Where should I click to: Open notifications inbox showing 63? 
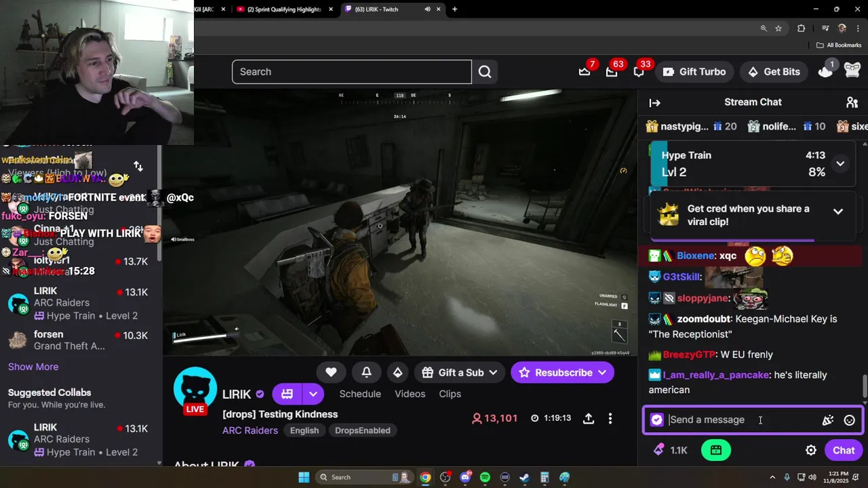pos(612,72)
